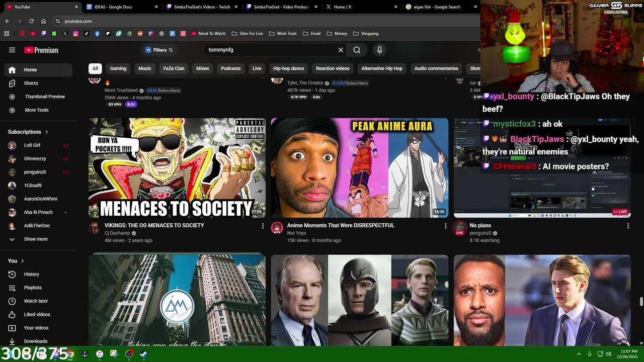Click the YouTube Premium logo
644x362 pixels.
(x=41, y=50)
